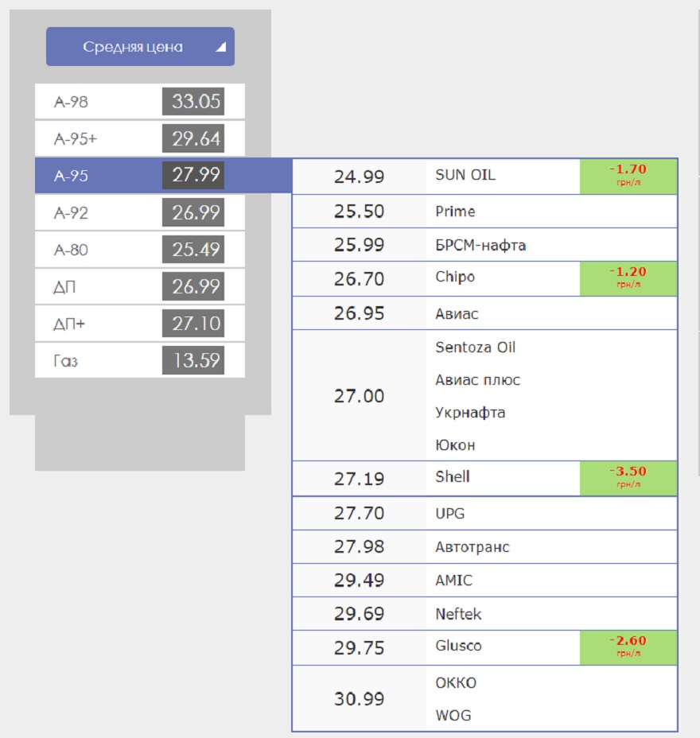700x738 pixels.
Task: Click the 25.50 price cell
Action: 360,212
